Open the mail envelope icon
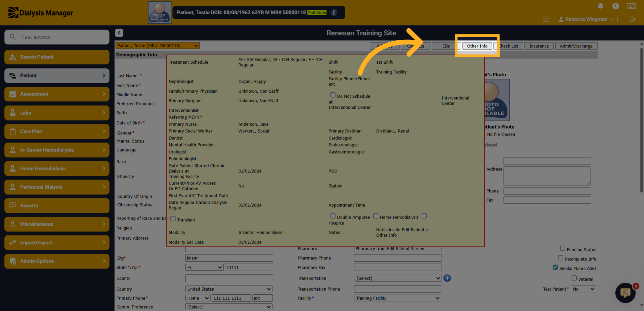The image size is (644, 311). pyautogui.click(x=546, y=19)
